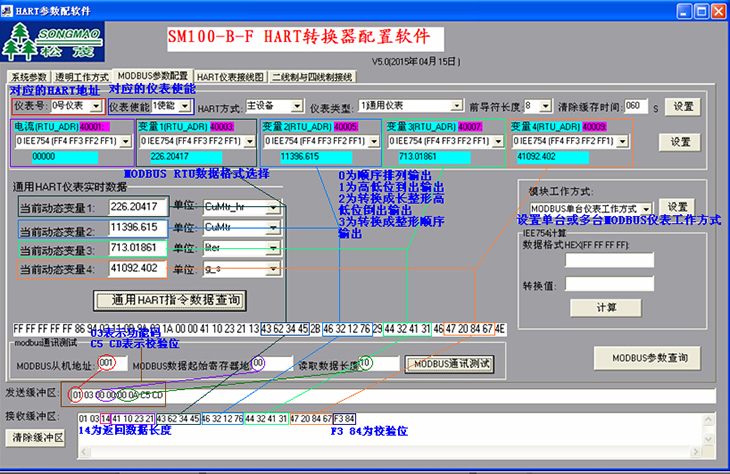Open unit dropdown for 动态变量3

tap(273, 248)
